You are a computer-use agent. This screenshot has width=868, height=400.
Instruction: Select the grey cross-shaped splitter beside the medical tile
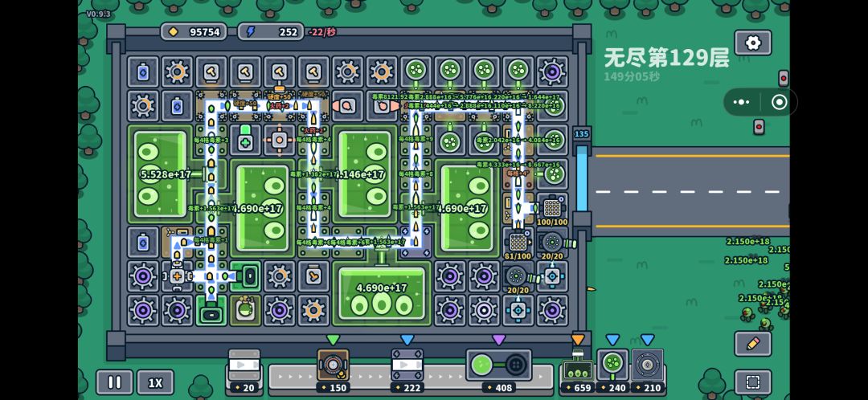click(279, 140)
